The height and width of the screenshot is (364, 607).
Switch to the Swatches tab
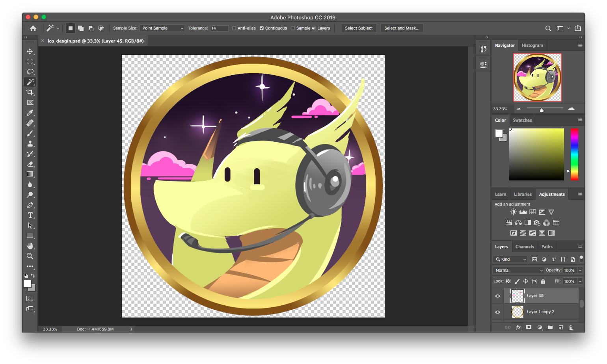click(522, 120)
